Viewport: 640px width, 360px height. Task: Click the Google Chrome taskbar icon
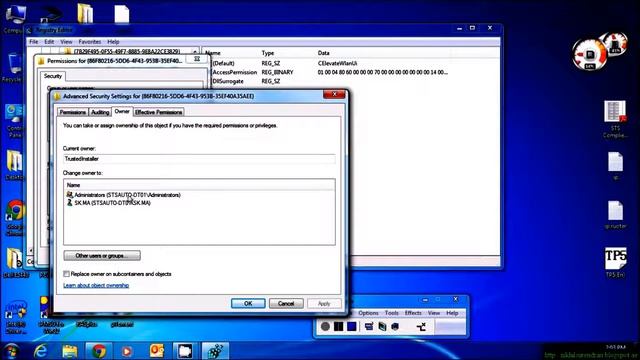pyautogui.click(x=98, y=351)
